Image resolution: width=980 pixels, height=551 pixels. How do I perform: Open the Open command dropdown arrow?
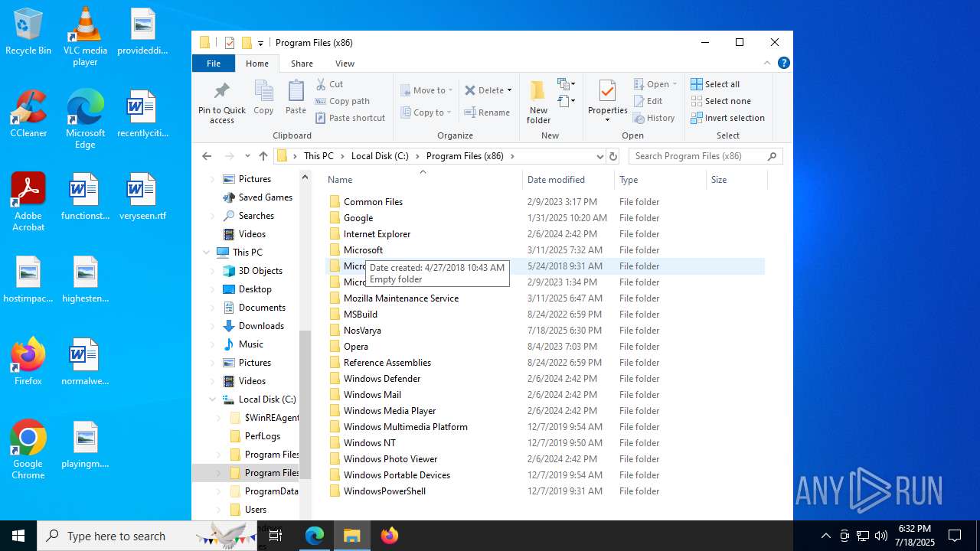[675, 84]
